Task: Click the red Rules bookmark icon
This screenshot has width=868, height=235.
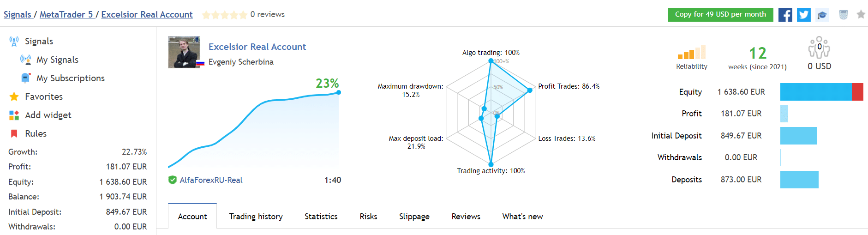Action: pos(14,133)
